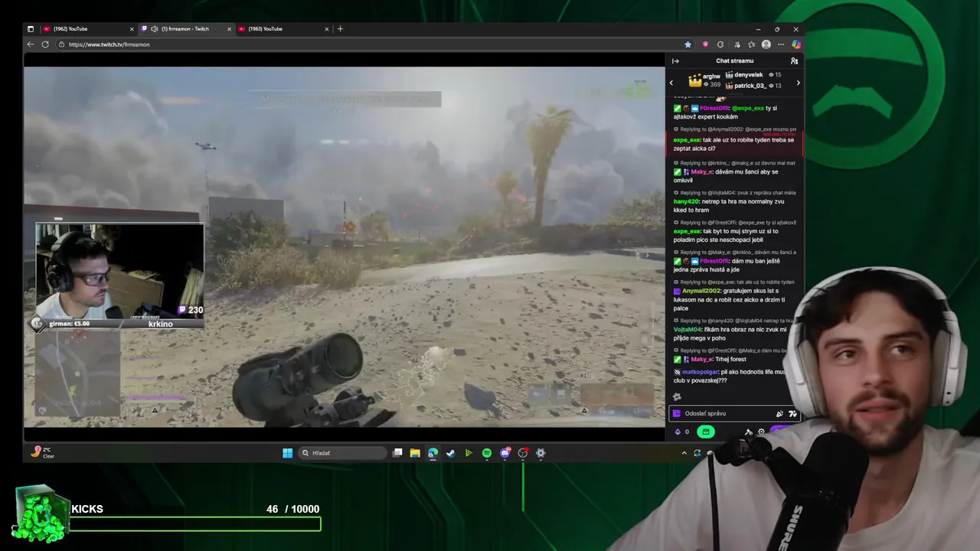Reload the Twitch page
Image resolution: width=980 pixels, height=551 pixels.
[45, 44]
